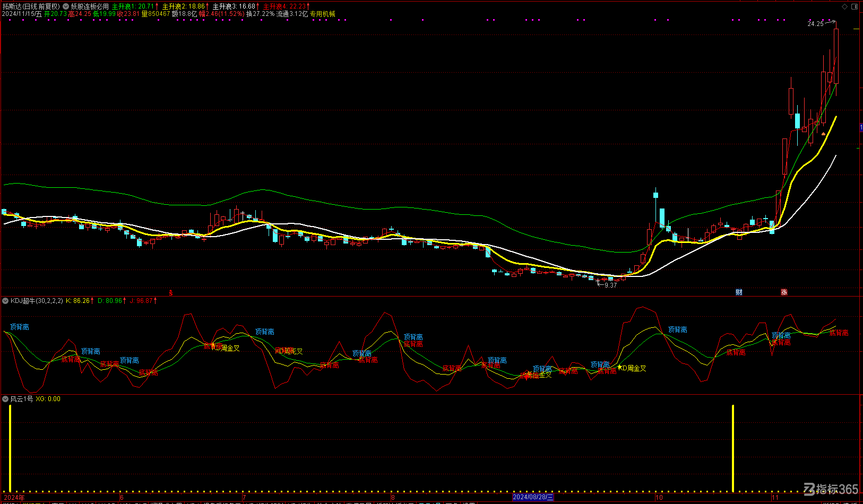Viewport: 863px width, 504px height.
Task: Click the 24.25 peak price label on chart
Action: 816,24
